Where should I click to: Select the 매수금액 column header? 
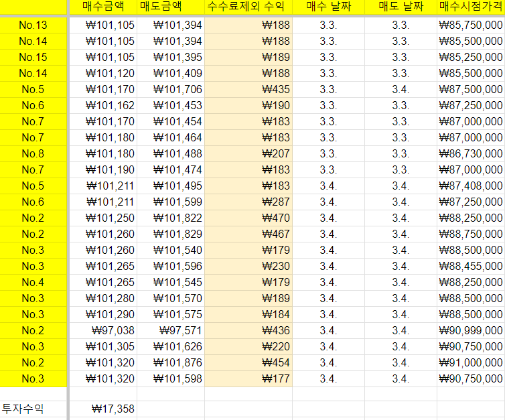coord(103,7)
